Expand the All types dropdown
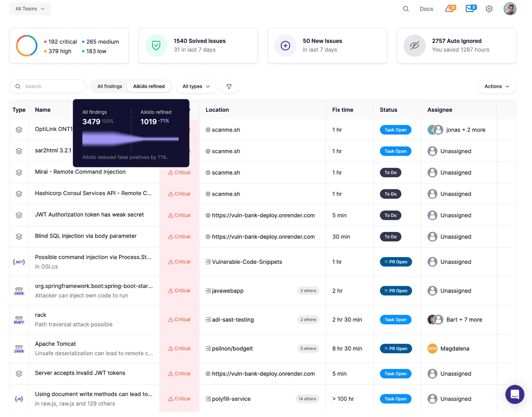 tap(196, 87)
